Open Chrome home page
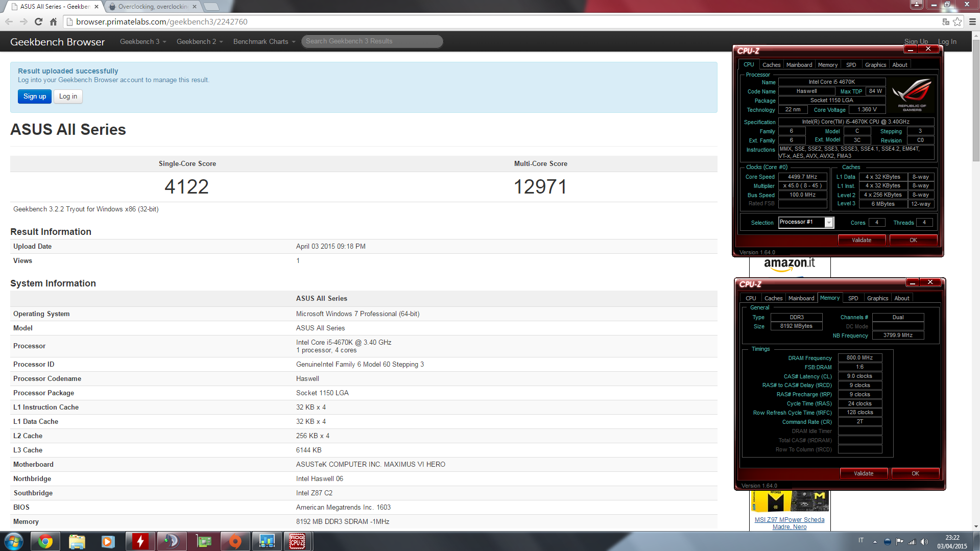Screen dimensions: 980x551 click(53, 21)
